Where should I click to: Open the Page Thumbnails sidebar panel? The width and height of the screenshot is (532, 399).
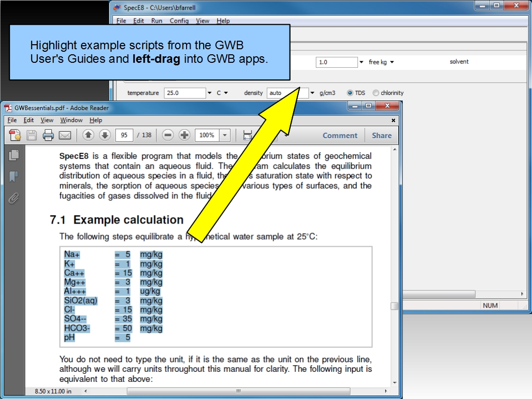[14, 155]
